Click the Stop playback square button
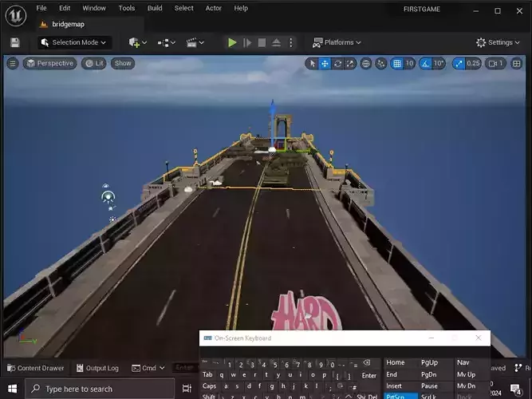This screenshot has height=399, width=532. (262, 42)
